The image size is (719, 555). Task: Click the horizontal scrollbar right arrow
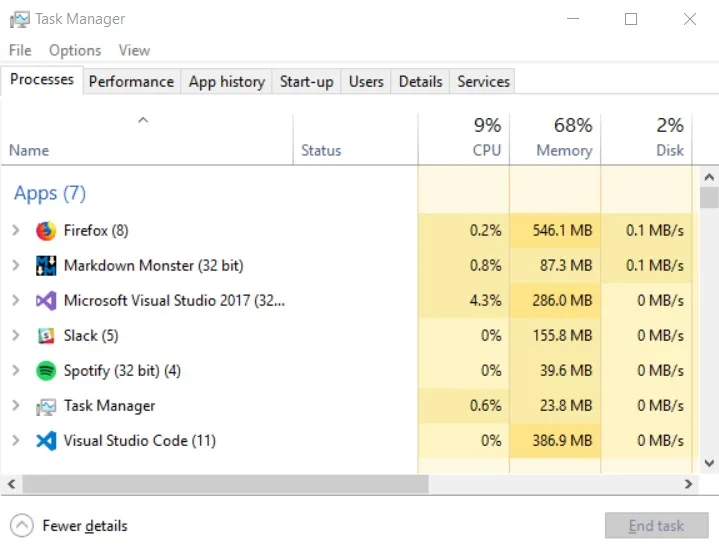tap(688, 484)
